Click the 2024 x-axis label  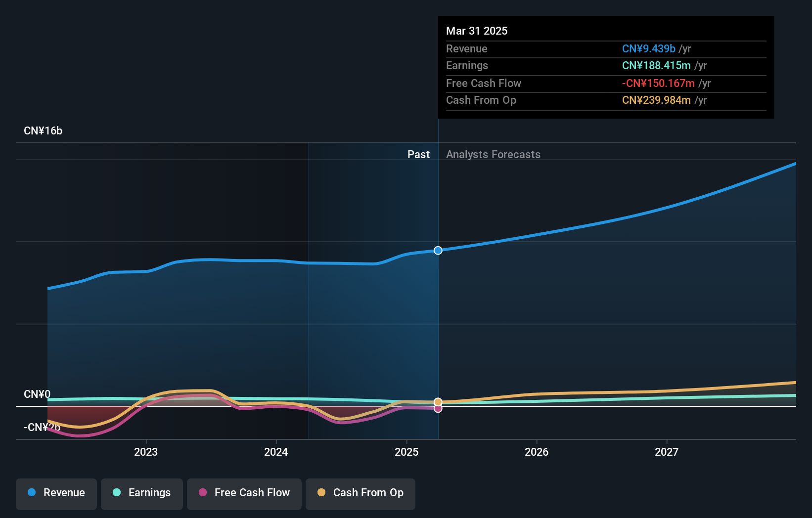click(276, 452)
